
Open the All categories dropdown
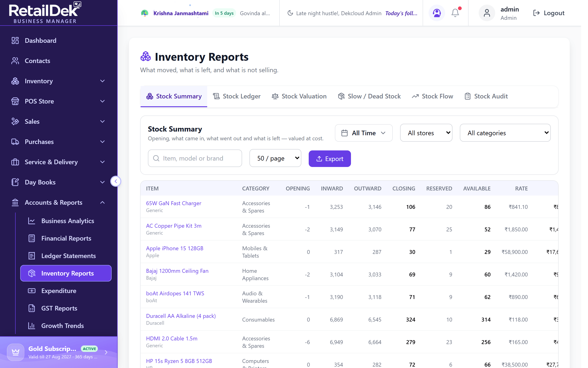(x=505, y=133)
